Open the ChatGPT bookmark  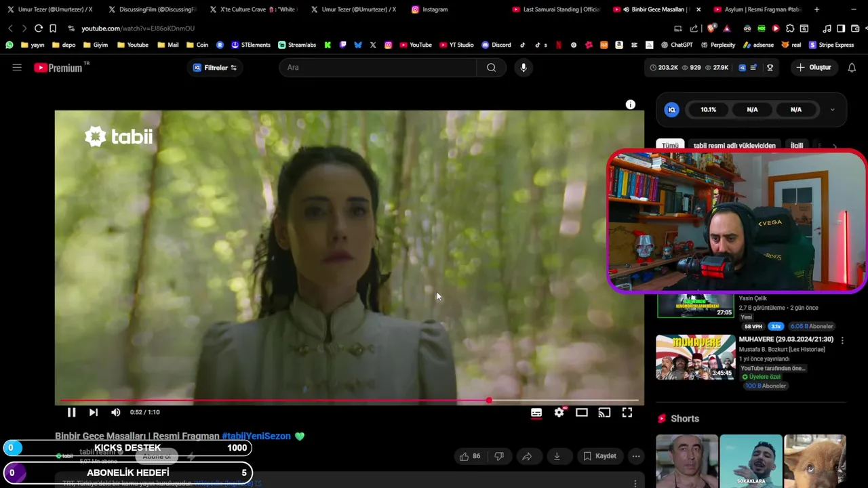point(677,45)
